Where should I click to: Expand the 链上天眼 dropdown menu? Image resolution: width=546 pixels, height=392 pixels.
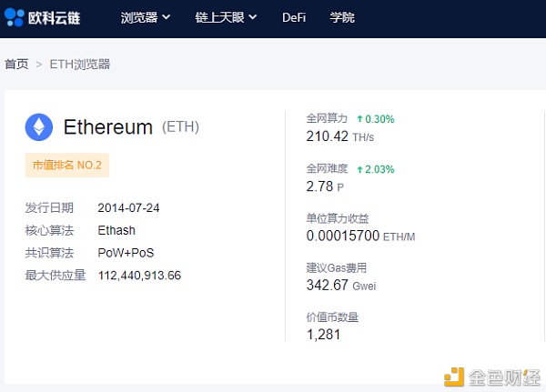[226, 17]
